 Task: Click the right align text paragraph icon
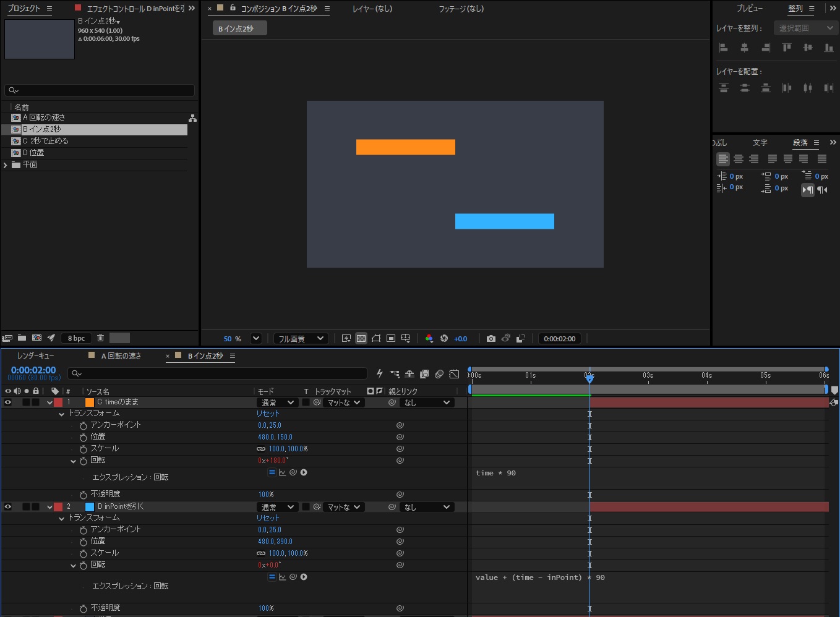754,160
